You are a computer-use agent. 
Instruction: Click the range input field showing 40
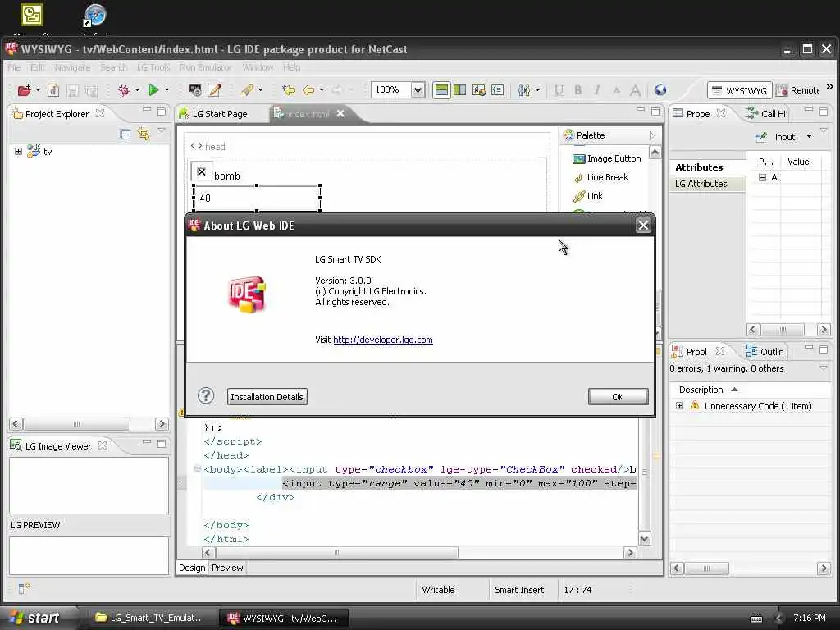(257, 199)
